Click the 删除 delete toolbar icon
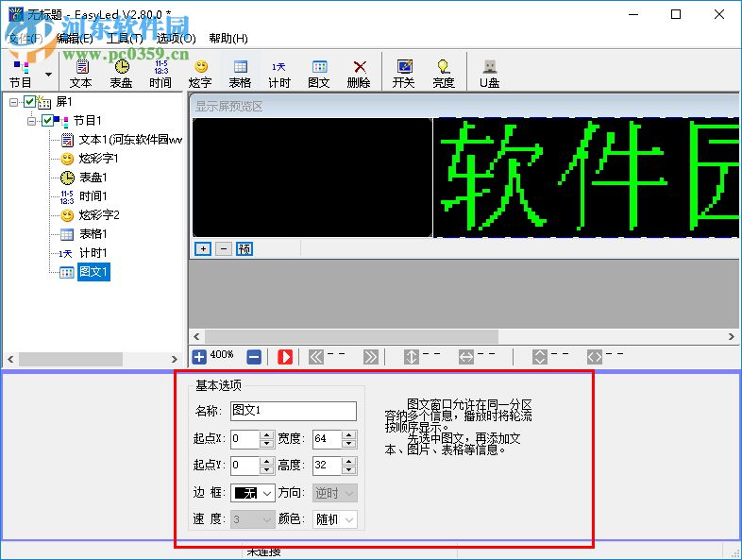 coord(359,74)
